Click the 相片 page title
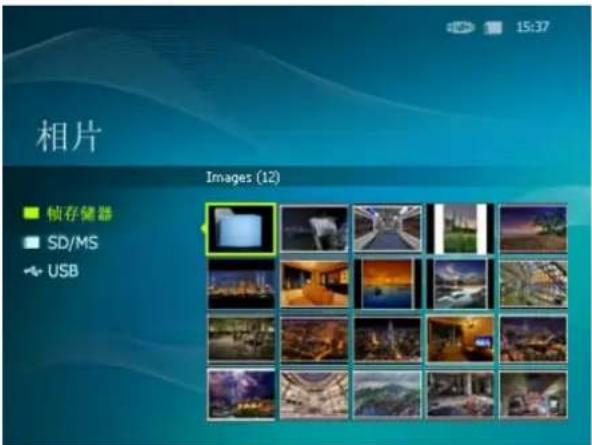The width and height of the screenshot is (592, 445). pyautogui.click(x=69, y=136)
